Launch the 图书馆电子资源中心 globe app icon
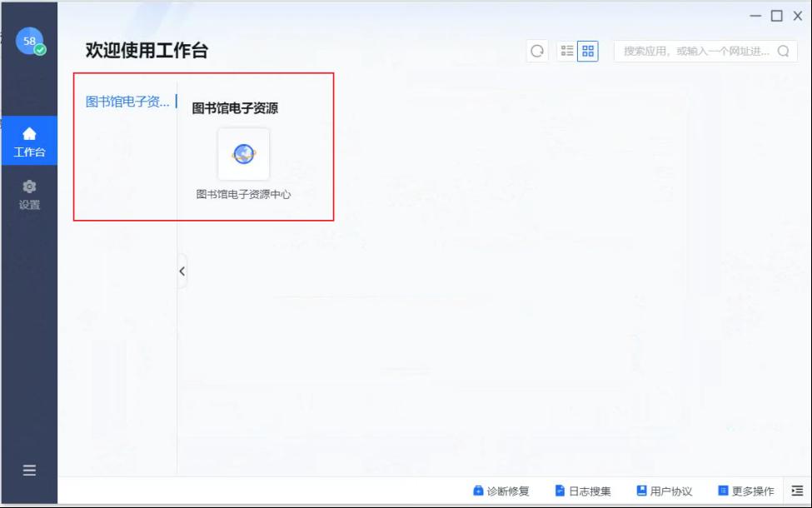The image size is (812, 508). pyautogui.click(x=243, y=154)
